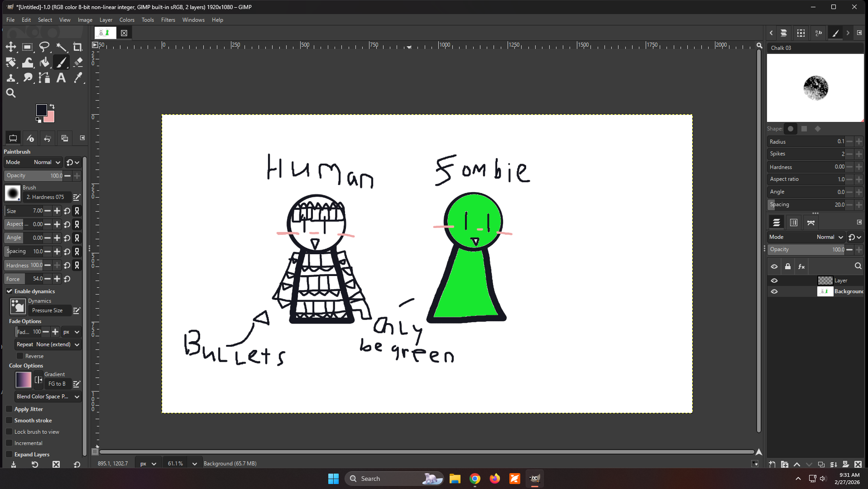868x489 pixels.
Task: Choose the Free Select lasso tool
Action: coord(44,47)
